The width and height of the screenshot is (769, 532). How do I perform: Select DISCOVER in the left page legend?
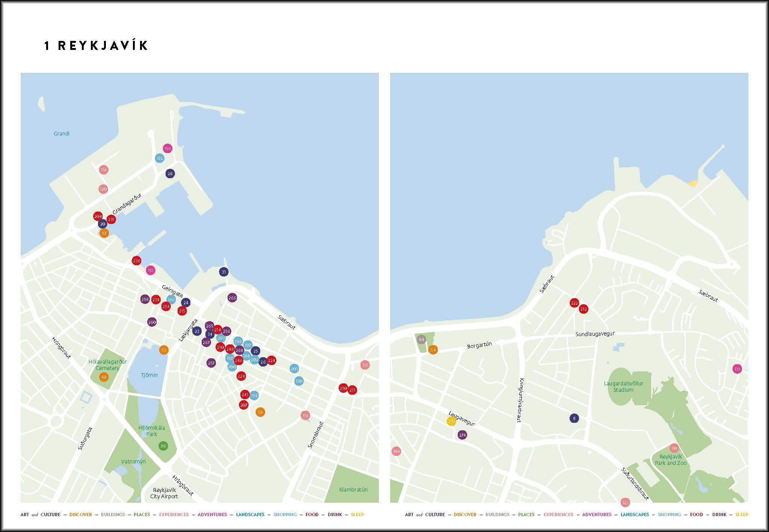point(80,515)
